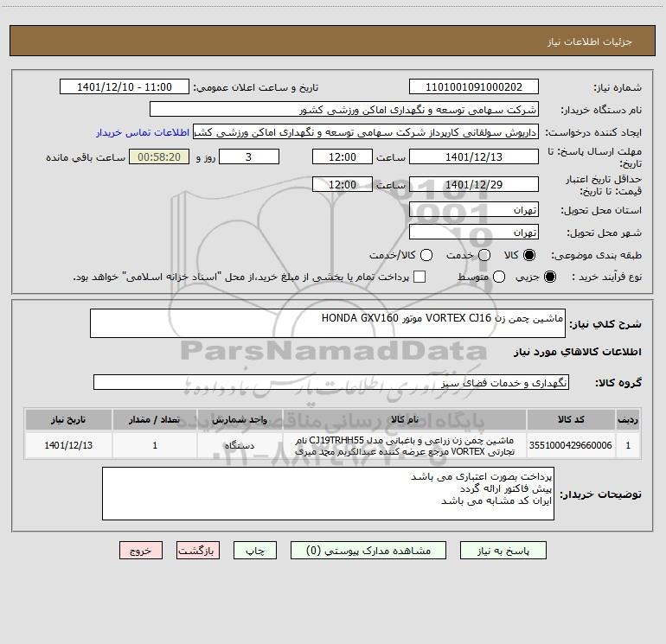The width and height of the screenshot is (666, 644).
Task: Click the goods group field نگهداری و خدمات فضای سبز
Action: (x=331, y=382)
